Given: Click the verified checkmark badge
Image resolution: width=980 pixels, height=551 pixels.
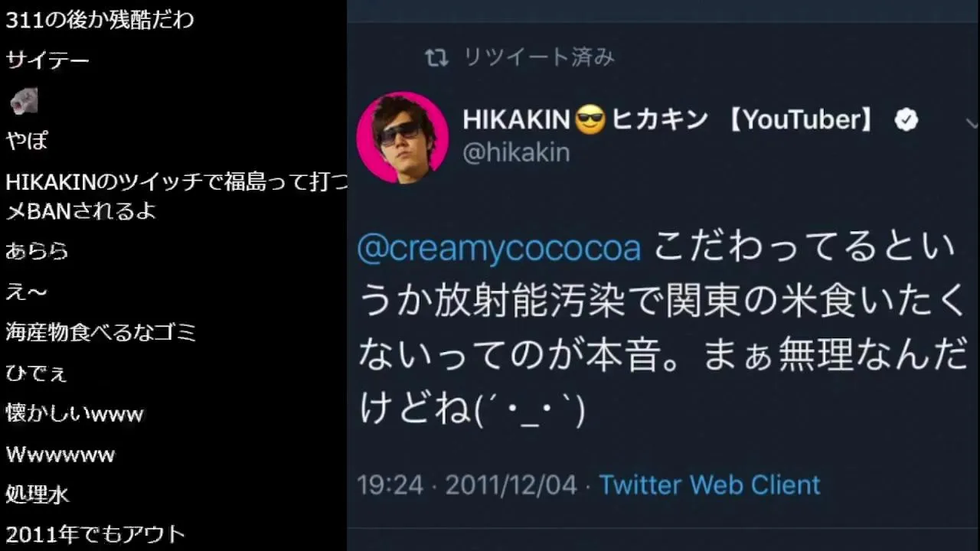Looking at the screenshot, I should click(906, 120).
